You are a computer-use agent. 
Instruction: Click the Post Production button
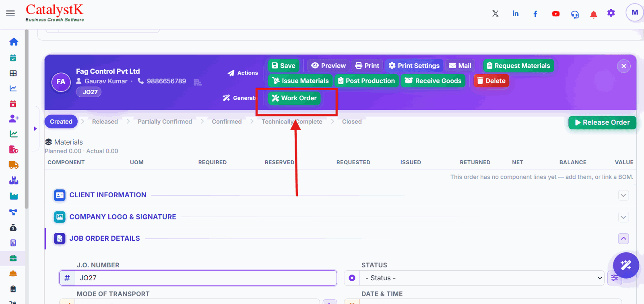coord(367,81)
